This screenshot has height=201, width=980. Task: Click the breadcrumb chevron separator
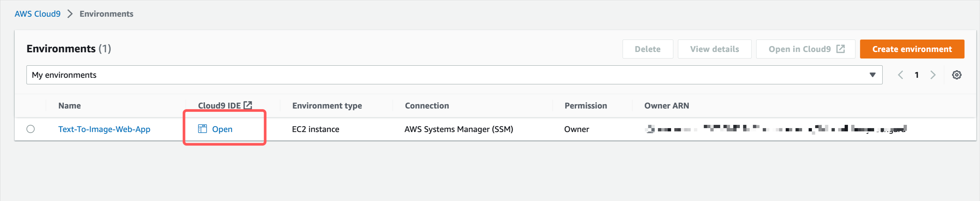70,14
